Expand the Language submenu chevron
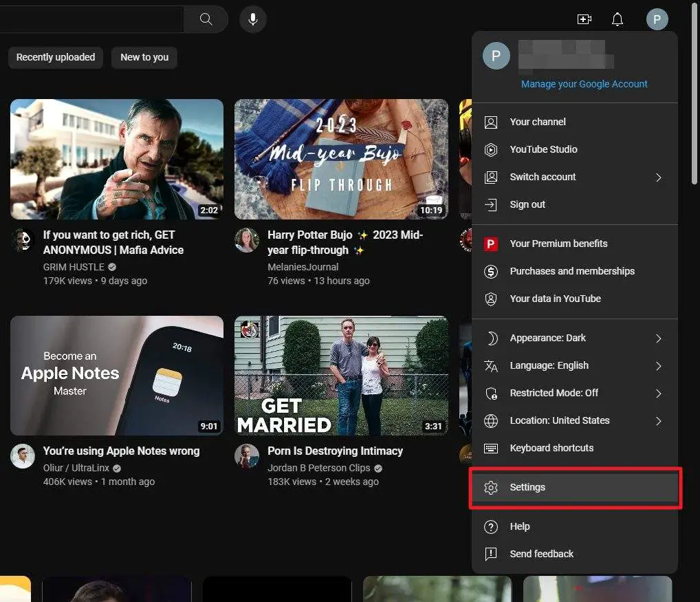 (659, 366)
